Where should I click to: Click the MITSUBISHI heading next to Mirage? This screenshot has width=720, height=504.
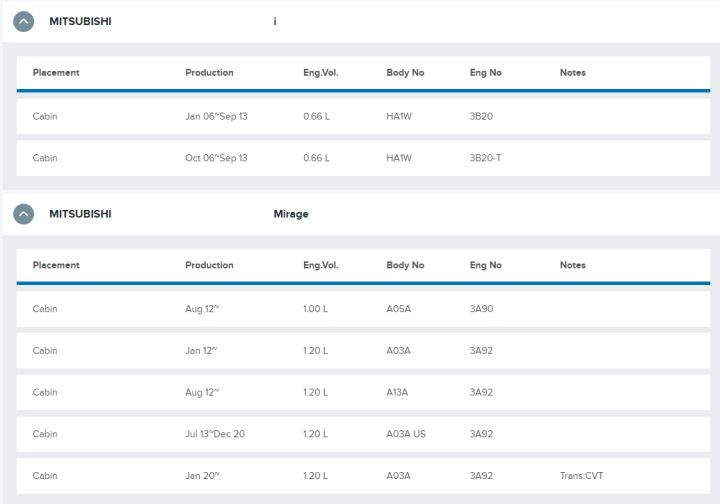(x=80, y=214)
